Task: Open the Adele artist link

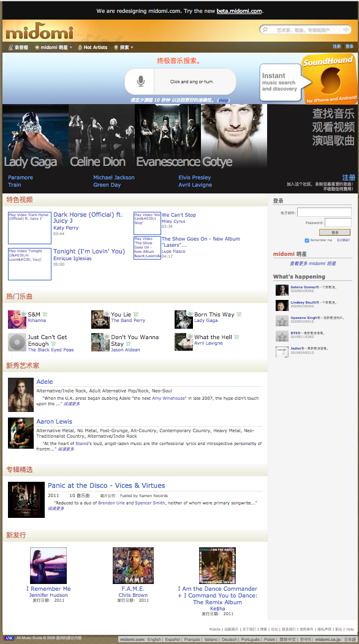Action: (x=44, y=381)
